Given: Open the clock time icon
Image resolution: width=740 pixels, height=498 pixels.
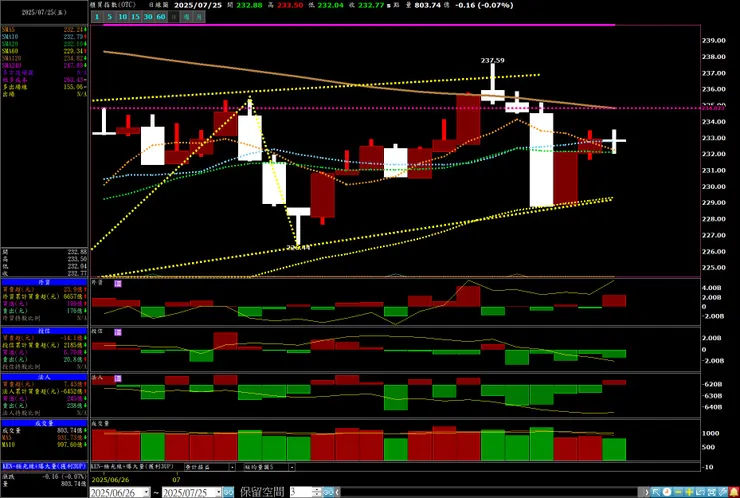Looking at the screenshot, I should click(x=667, y=492).
